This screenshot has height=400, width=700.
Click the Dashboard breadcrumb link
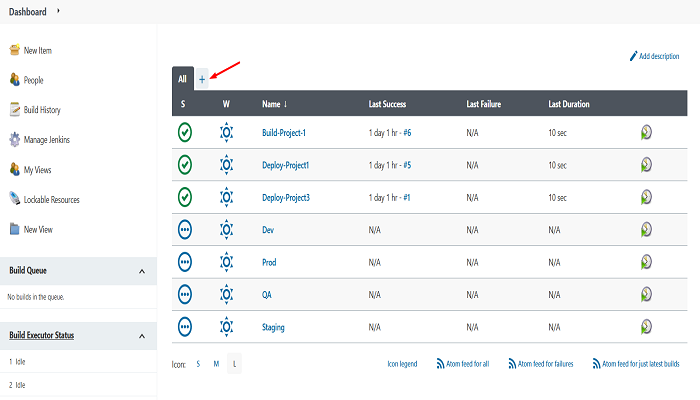tap(28, 12)
